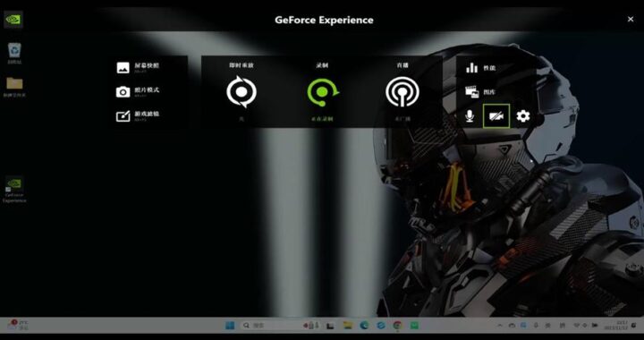Open the green 录制 record menu

pyautogui.click(x=322, y=91)
